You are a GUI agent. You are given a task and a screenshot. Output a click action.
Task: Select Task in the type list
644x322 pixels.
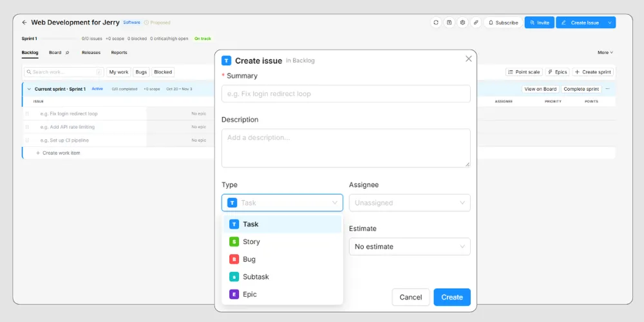(282, 224)
